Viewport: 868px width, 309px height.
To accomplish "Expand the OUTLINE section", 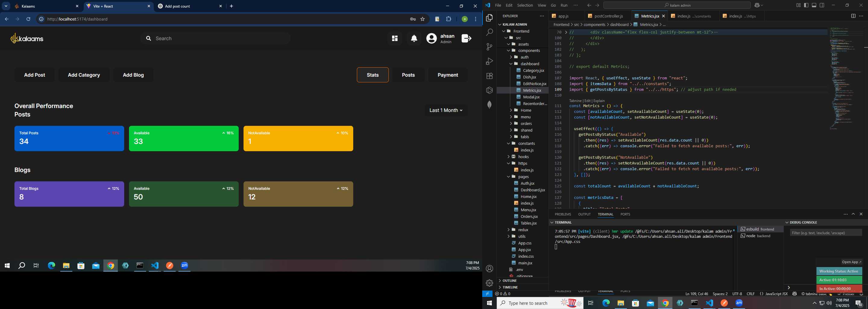I will [510, 281].
